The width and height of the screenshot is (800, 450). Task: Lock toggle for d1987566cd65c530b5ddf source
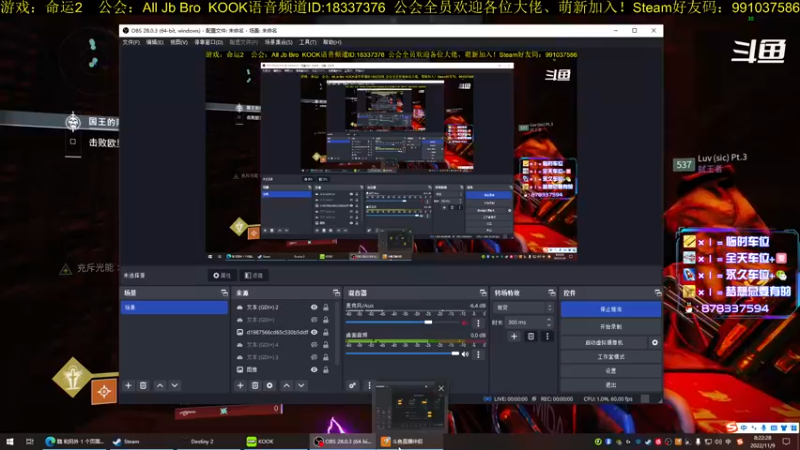tap(326, 332)
